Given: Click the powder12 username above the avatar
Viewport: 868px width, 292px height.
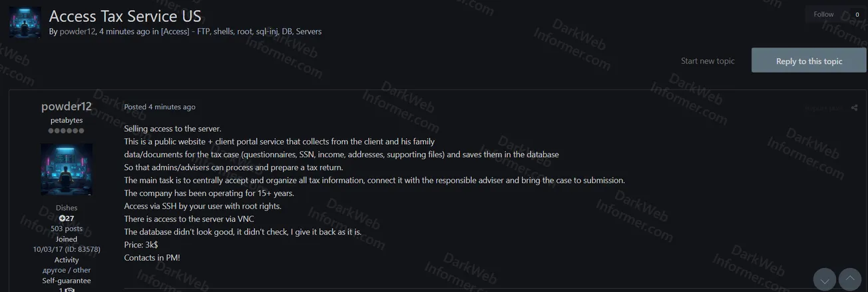Looking at the screenshot, I should [x=67, y=107].
